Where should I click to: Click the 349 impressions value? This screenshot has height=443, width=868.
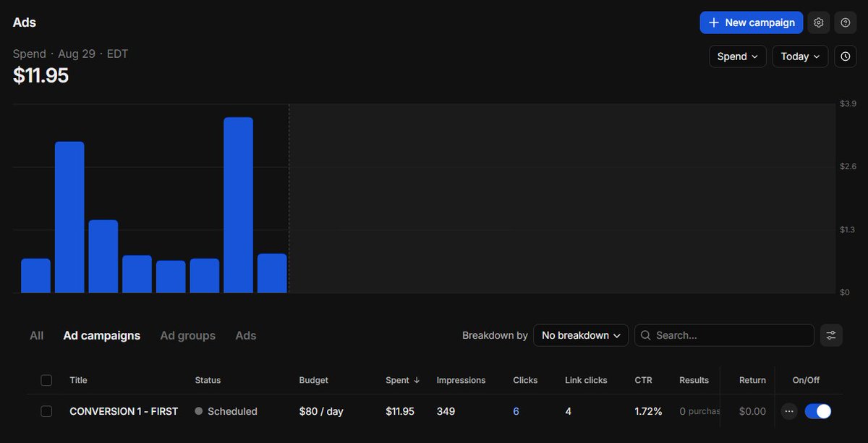[446, 411]
